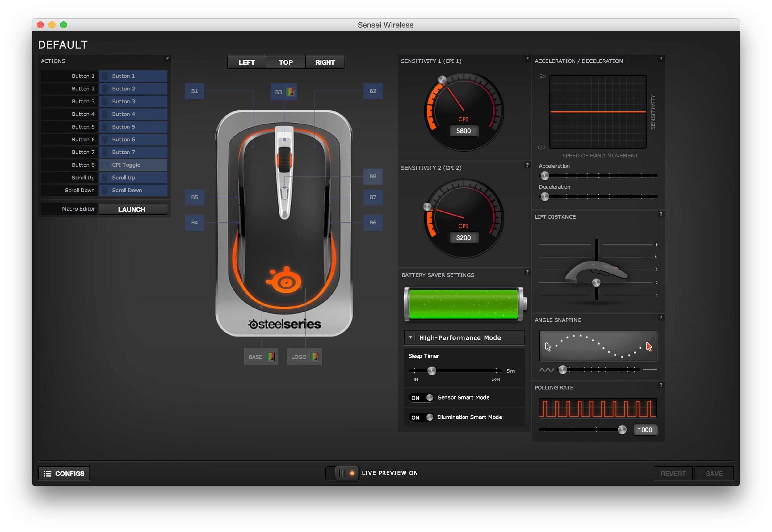Click the battery level indicator
The width and height of the screenshot is (772, 532).
coord(465,304)
